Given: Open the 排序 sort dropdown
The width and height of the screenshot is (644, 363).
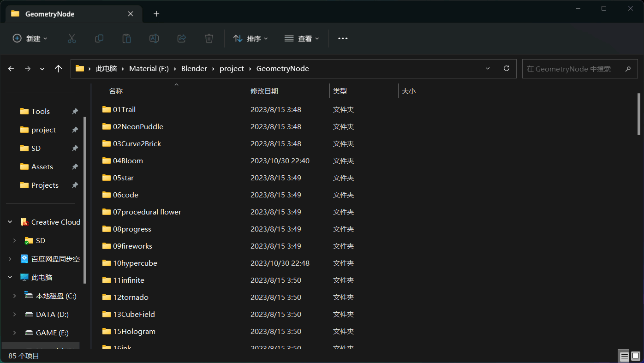Looking at the screenshot, I should pos(250,39).
